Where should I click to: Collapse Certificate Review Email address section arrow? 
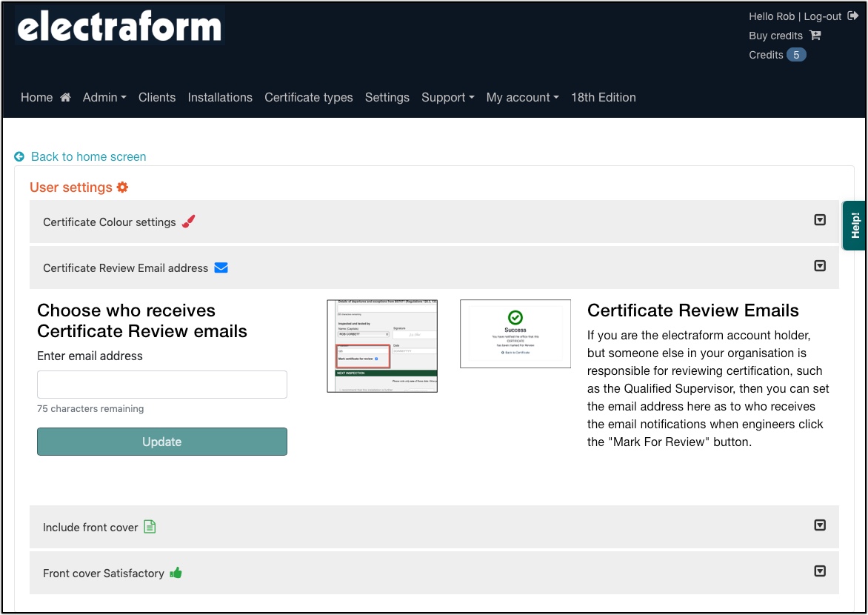(x=820, y=266)
